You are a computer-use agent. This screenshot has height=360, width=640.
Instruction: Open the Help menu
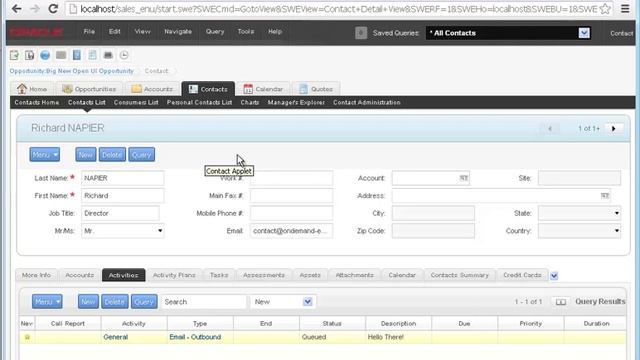275,31
